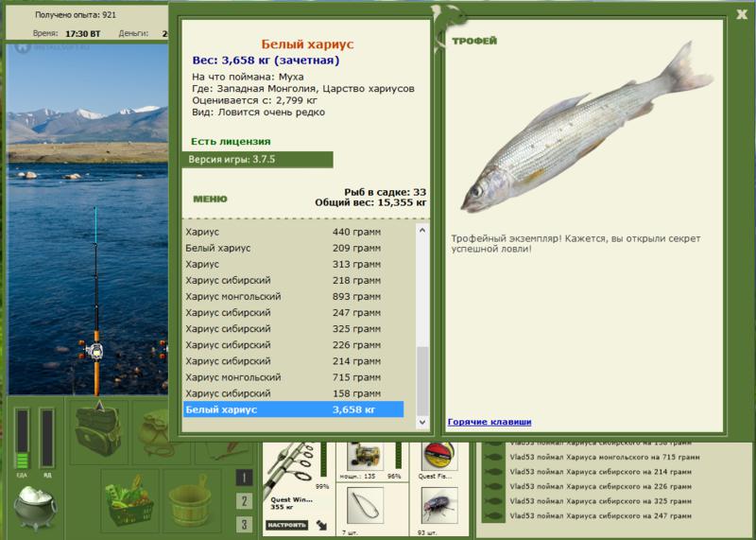
Task: Select highlighted Белый хариус 3,658 кг row
Action: [x=294, y=409]
